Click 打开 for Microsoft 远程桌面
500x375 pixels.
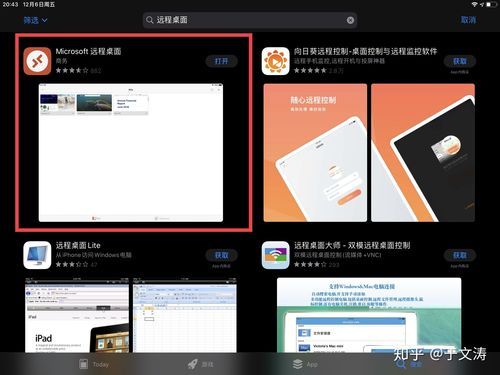221,61
